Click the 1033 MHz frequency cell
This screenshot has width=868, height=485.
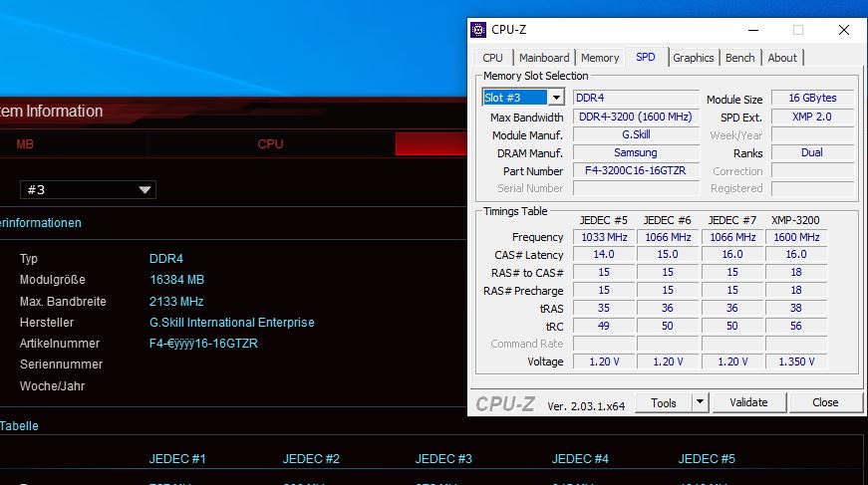click(x=604, y=237)
